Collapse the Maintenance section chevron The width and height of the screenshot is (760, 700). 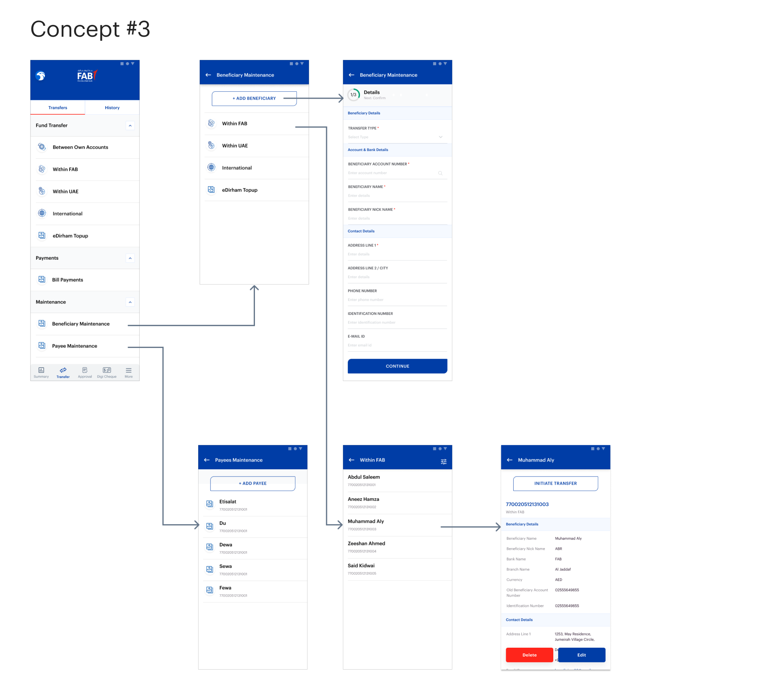[130, 302]
